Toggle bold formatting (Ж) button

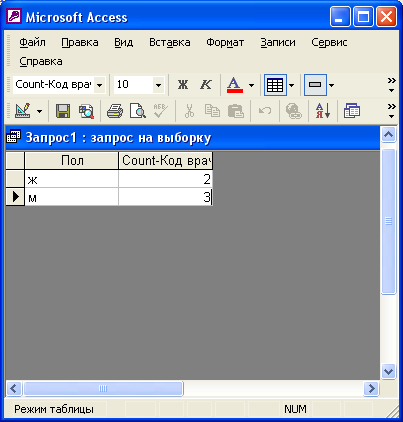pyautogui.click(x=182, y=85)
